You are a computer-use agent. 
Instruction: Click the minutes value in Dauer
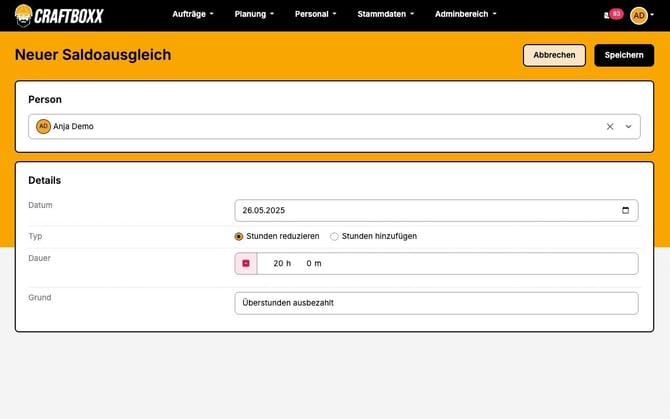point(313,263)
